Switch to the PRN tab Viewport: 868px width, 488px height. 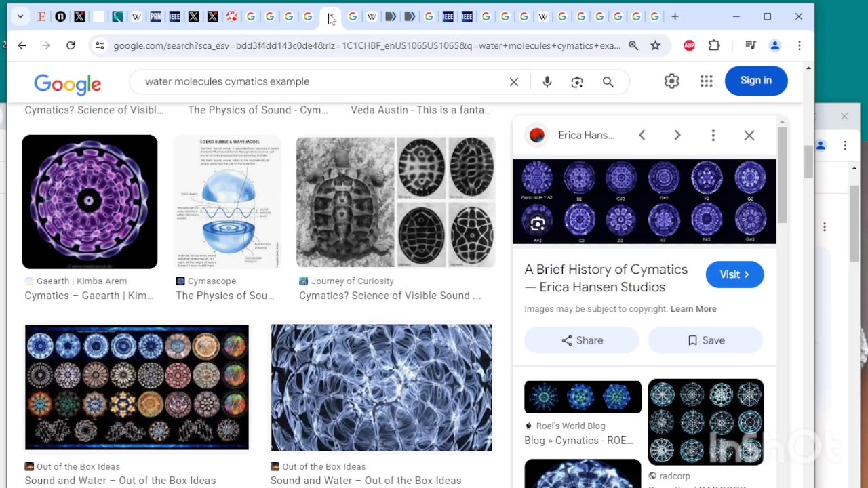[155, 16]
